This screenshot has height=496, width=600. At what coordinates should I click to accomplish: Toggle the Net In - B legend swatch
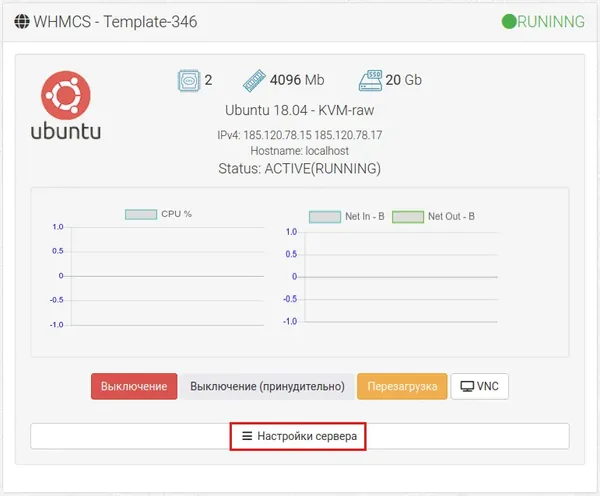325,217
